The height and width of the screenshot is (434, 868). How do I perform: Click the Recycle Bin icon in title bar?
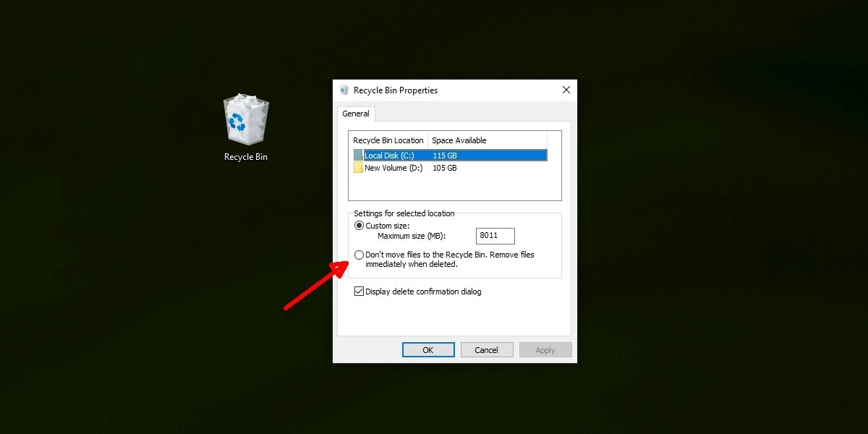pos(344,90)
